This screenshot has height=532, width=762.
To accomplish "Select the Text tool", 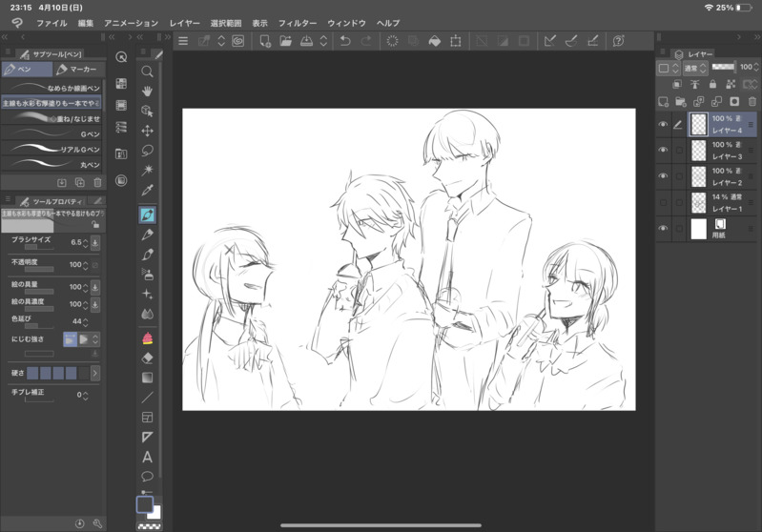I will (147, 458).
